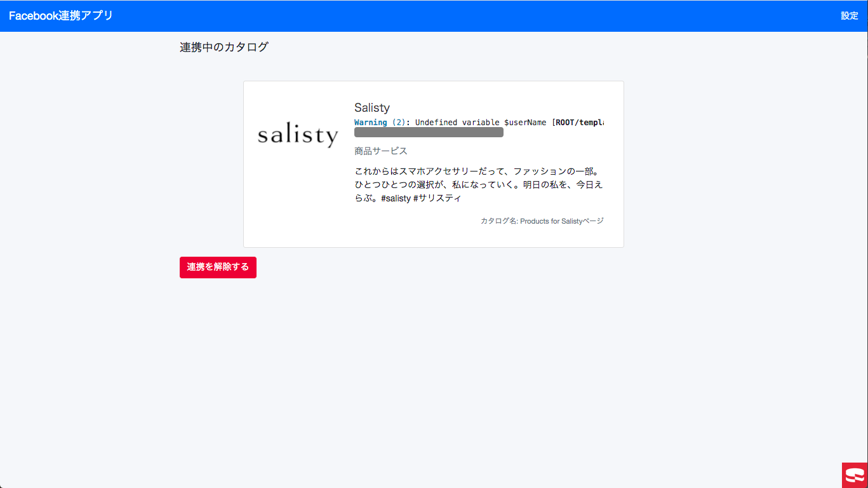The width and height of the screenshot is (868, 488).
Task: Click the 商品サービス category label
Action: point(381,151)
